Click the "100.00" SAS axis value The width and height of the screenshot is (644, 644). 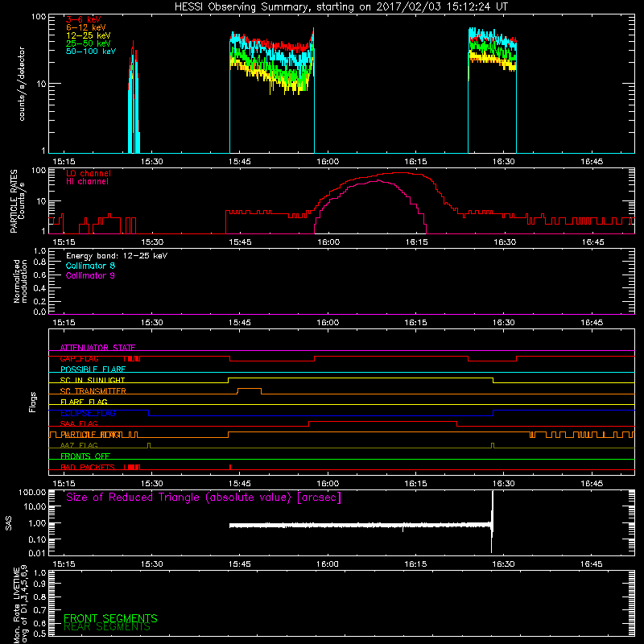click(x=32, y=492)
